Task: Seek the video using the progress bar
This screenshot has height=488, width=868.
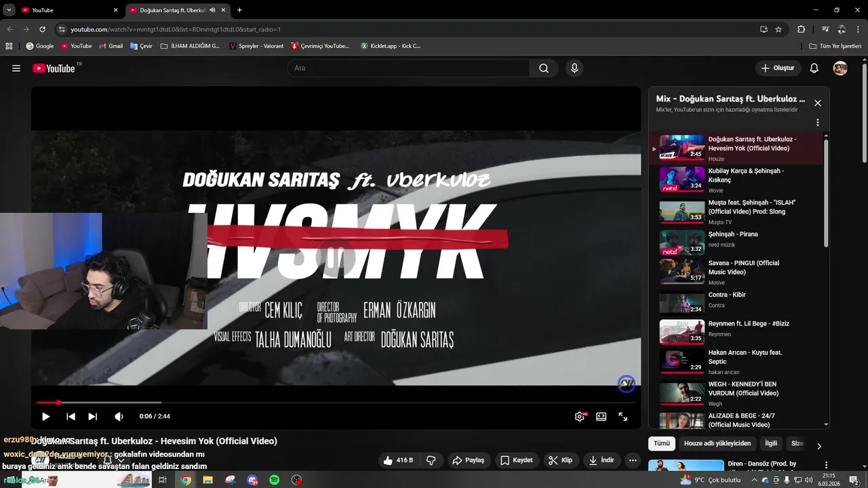Action: pos(336,403)
